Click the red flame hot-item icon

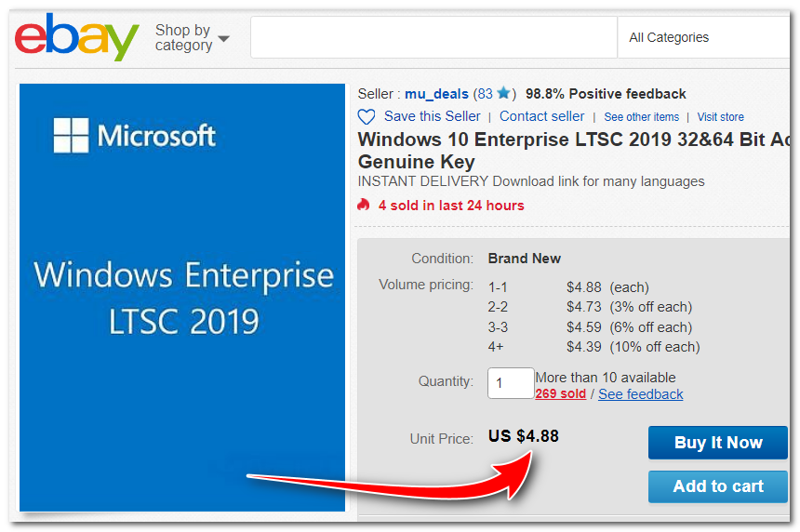click(x=364, y=205)
